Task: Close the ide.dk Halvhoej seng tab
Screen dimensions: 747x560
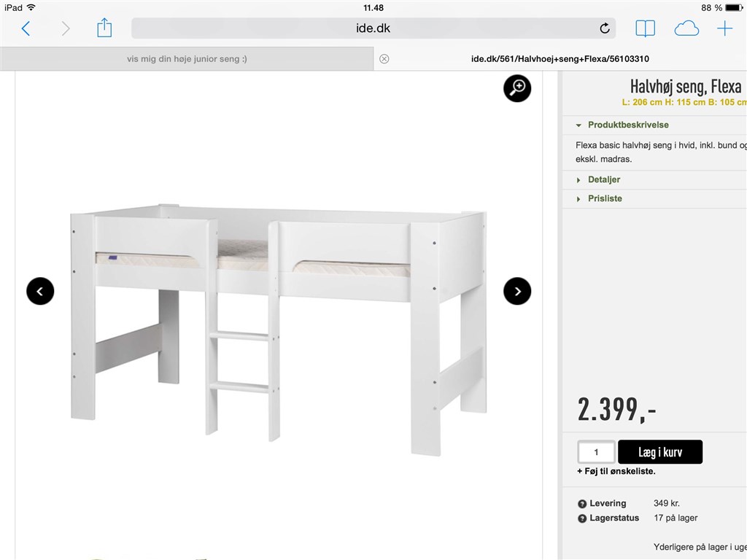Action: (x=384, y=58)
